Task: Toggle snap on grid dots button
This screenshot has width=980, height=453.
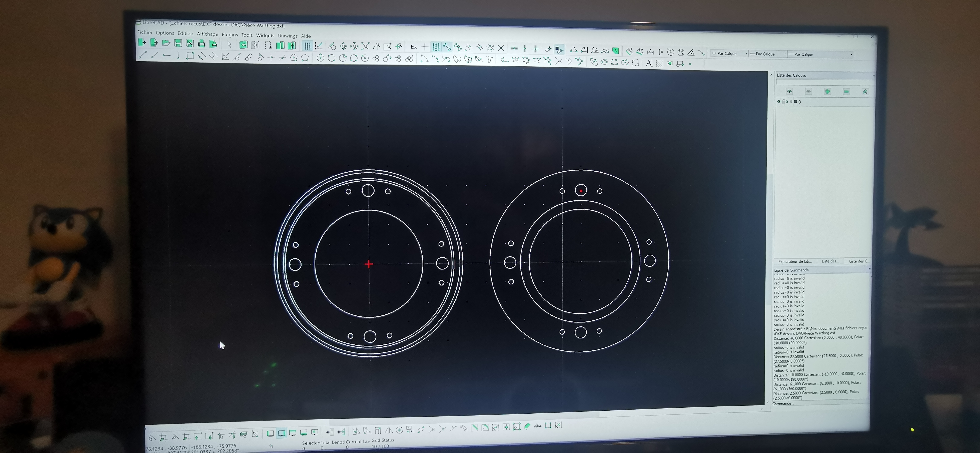Action: [x=436, y=47]
